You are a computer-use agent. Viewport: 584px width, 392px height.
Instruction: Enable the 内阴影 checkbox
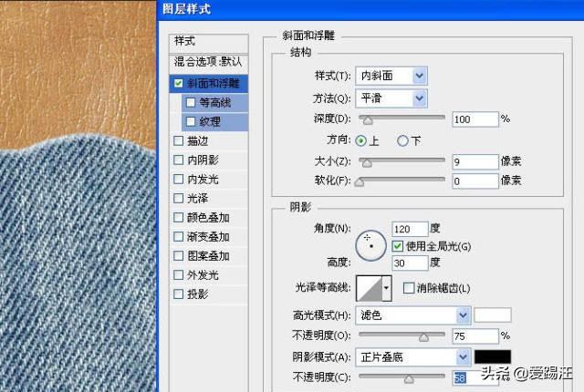[x=179, y=160]
